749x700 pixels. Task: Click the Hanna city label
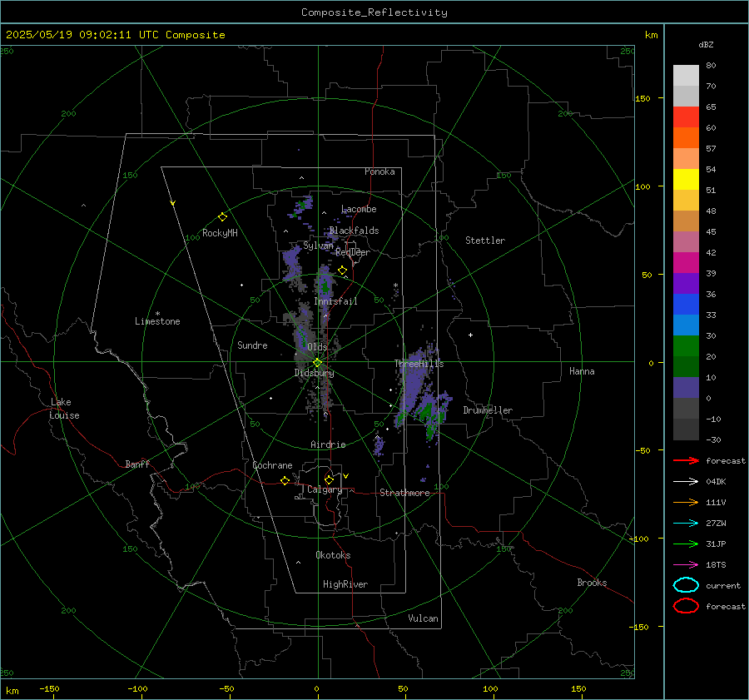[582, 371]
